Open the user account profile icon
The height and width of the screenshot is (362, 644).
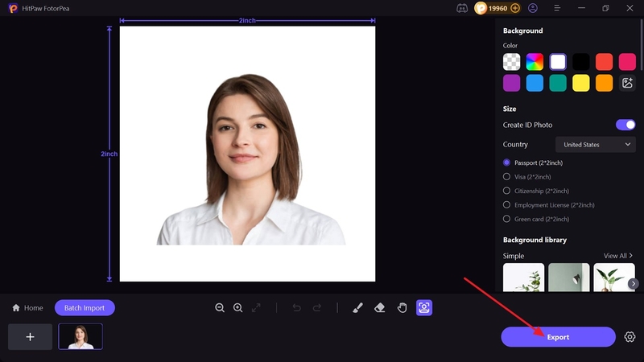[533, 8]
